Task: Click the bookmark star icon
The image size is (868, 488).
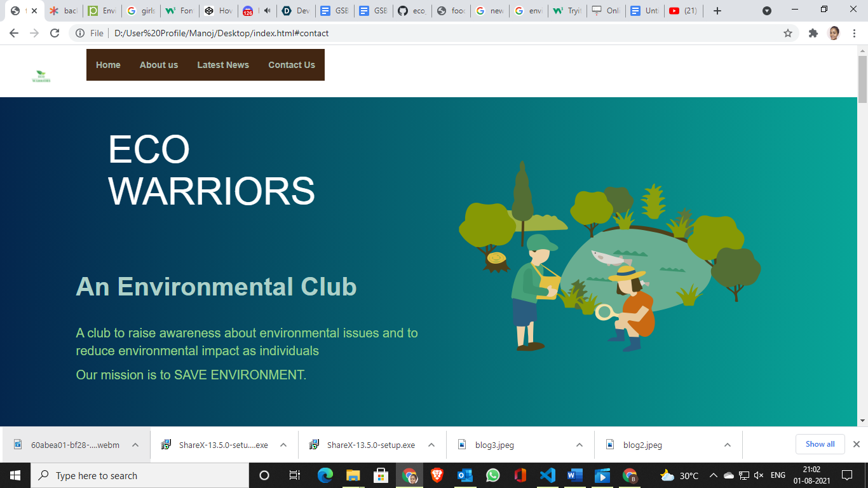Action: point(788,33)
